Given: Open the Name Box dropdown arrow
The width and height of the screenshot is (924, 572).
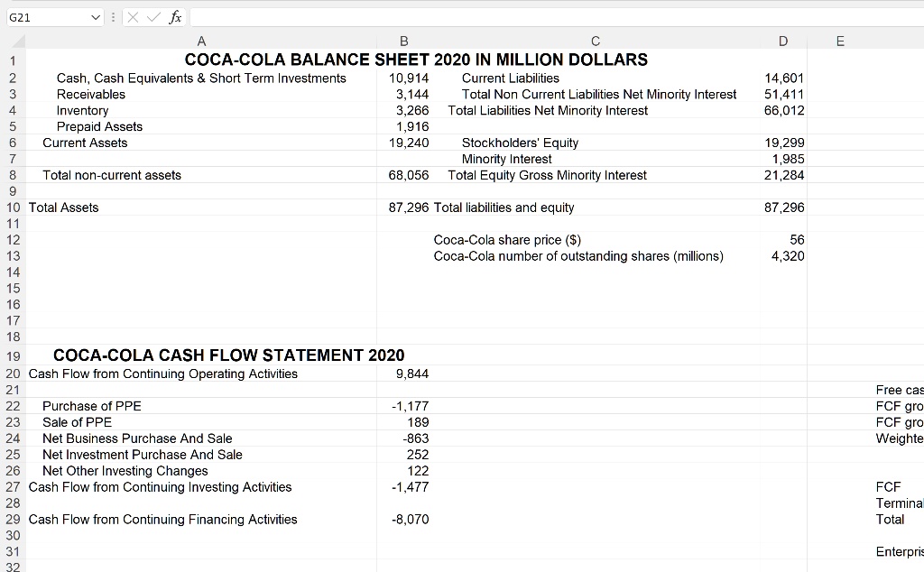Looking at the screenshot, I should coord(94,16).
